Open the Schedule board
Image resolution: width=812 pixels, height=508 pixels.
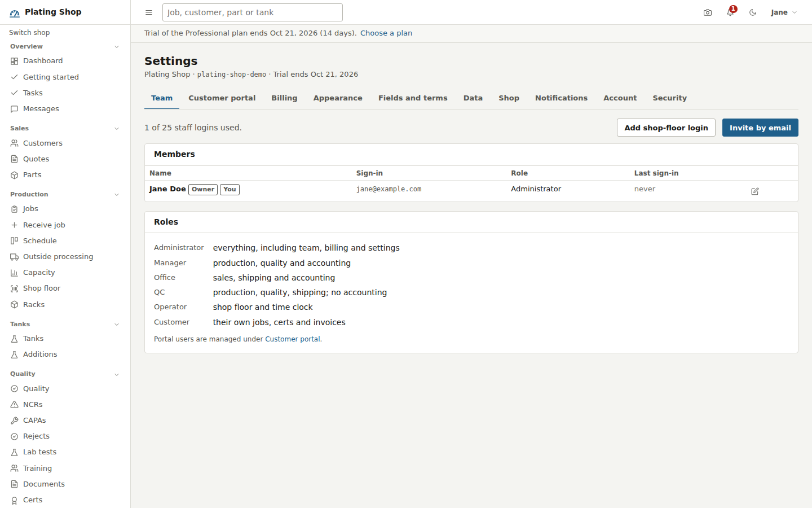click(65, 241)
